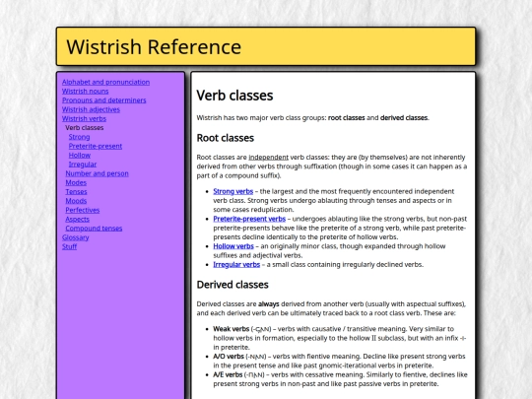Viewport: 532px width, 399px height.
Task: Open Wistrish verbs sidebar link
Action: (84, 119)
